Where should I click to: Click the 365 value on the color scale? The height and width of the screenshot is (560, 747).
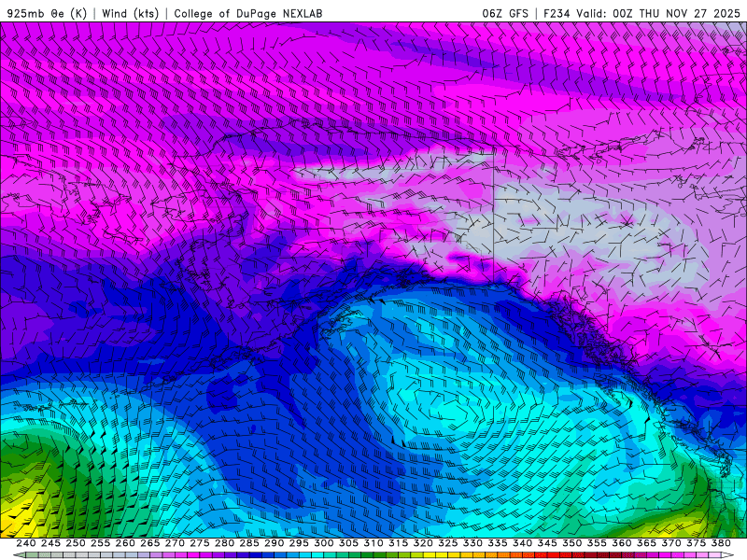tap(646, 543)
